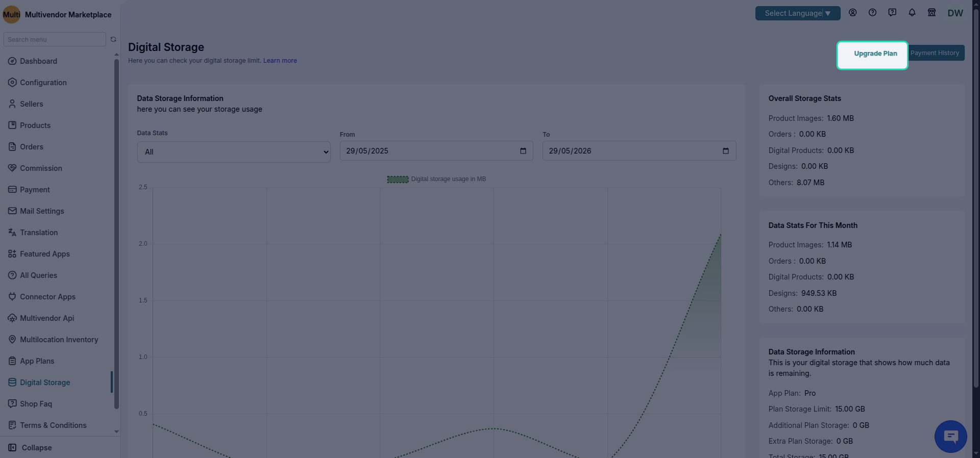Click the Featured Apps sidebar icon
This screenshot has width=980, height=458.
(x=12, y=254)
